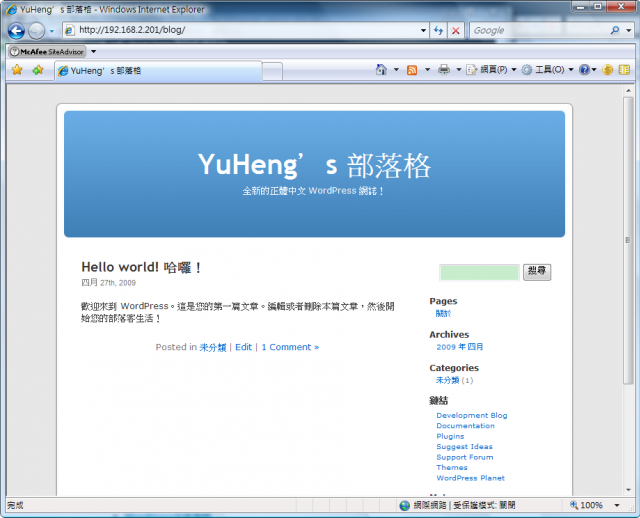Click the McAfee SiteAdvisor button
Screen dimensions: 640x518
(47, 51)
